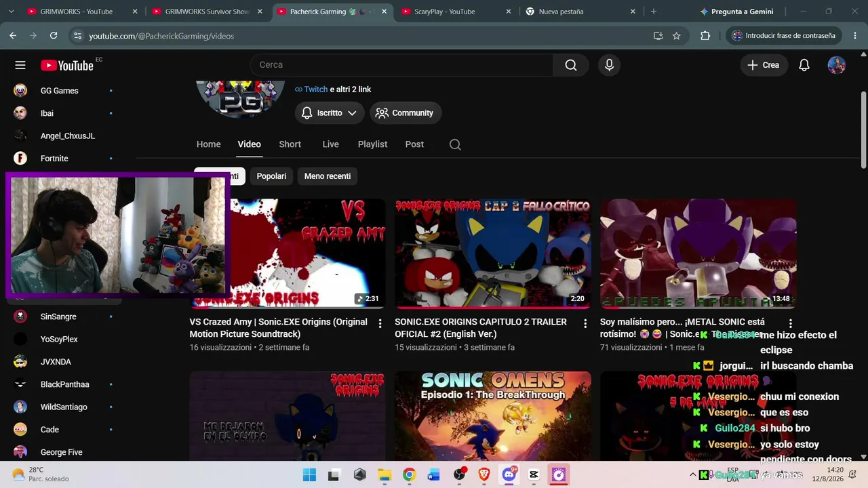Open the Post channel tab
Image resolution: width=868 pixels, height=488 pixels.
point(415,144)
